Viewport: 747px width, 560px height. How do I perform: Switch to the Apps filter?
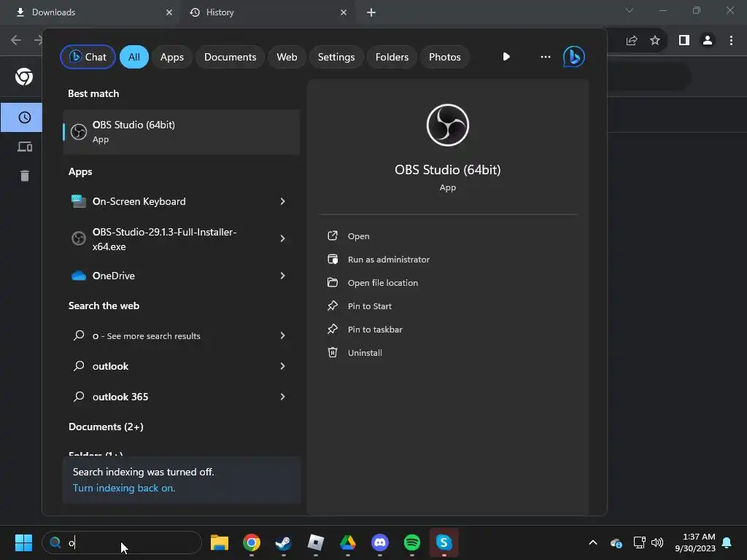coord(171,57)
